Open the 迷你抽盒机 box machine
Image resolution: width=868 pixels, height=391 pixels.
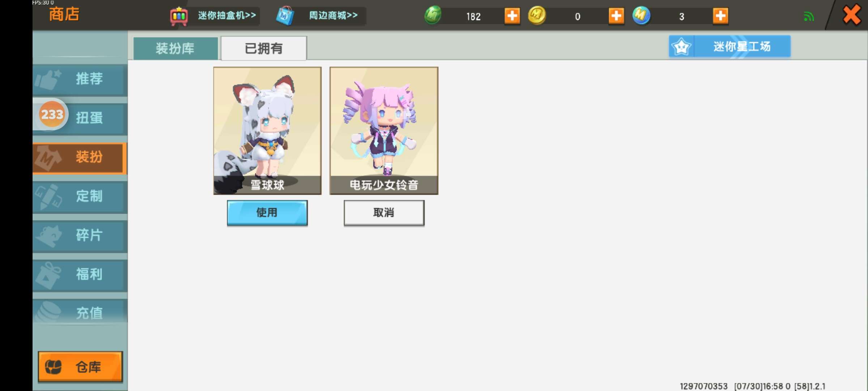(214, 16)
